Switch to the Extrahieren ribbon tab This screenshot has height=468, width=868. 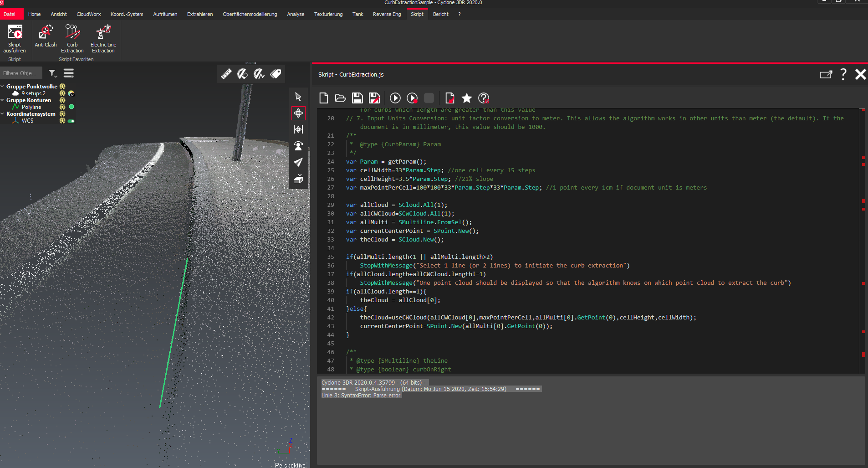coord(200,14)
